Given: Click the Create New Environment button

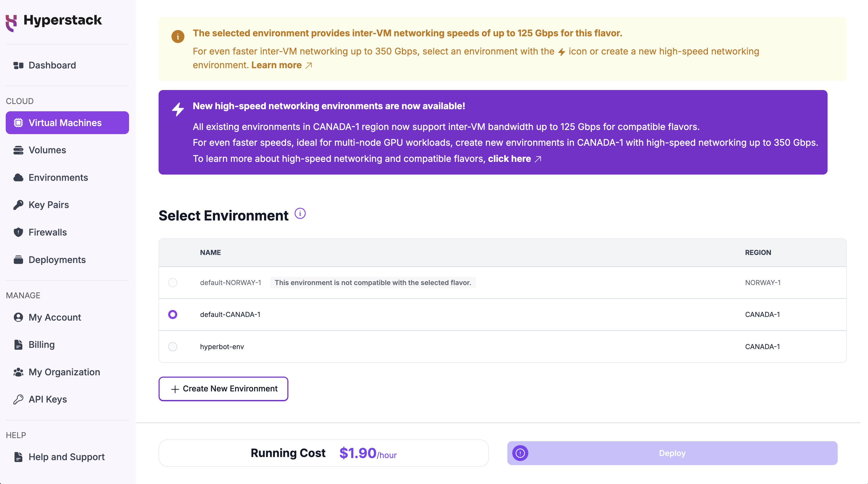Looking at the screenshot, I should 223,389.
